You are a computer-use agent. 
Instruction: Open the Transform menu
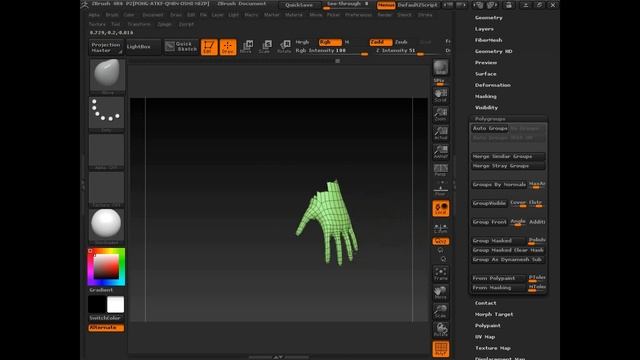tap(139, 24)
